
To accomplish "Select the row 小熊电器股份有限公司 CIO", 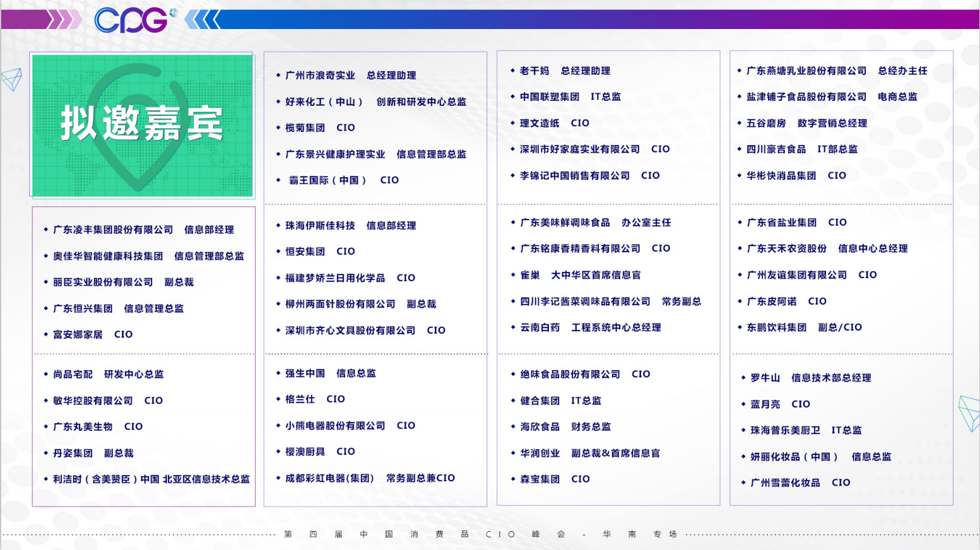I will click(346, 426).
